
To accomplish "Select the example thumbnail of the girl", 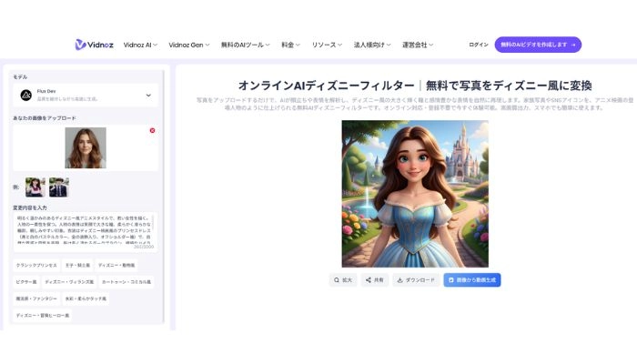I will point(35,187).
